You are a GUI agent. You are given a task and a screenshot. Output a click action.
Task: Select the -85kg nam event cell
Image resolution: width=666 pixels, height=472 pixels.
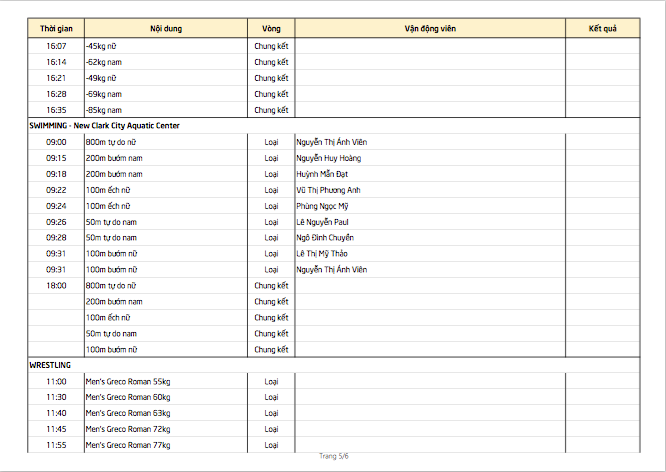coord(104,110)
